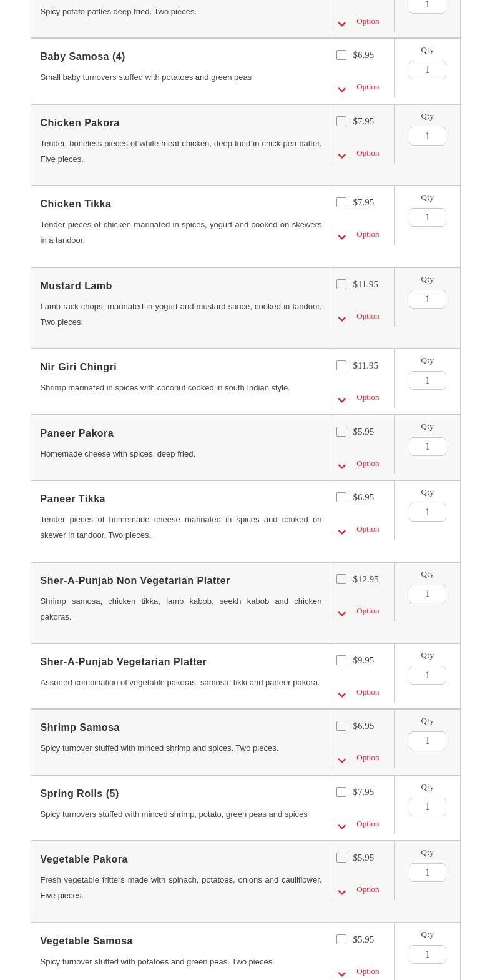
Task: Expand Option for Chicken Tikka
Action: click(x=367, y=234)
